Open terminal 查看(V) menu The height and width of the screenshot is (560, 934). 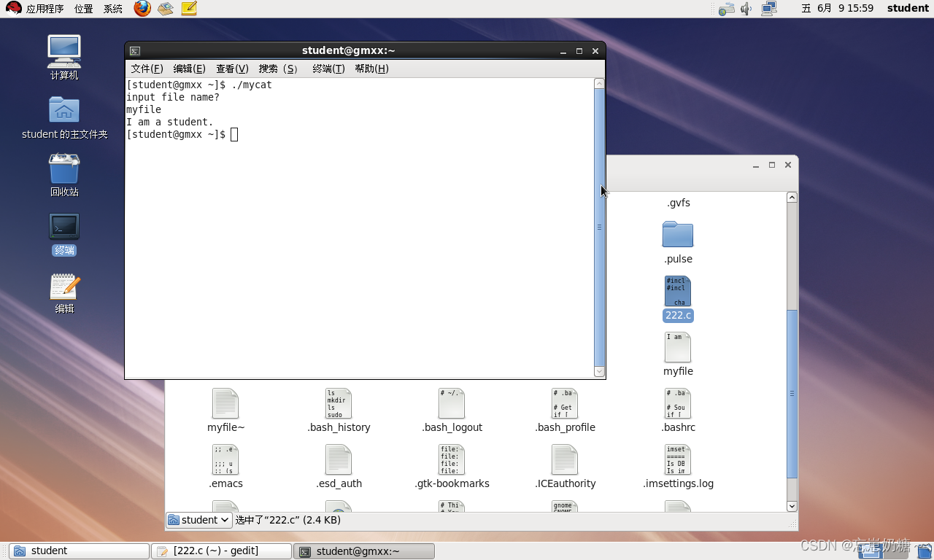tap(232, 69)
